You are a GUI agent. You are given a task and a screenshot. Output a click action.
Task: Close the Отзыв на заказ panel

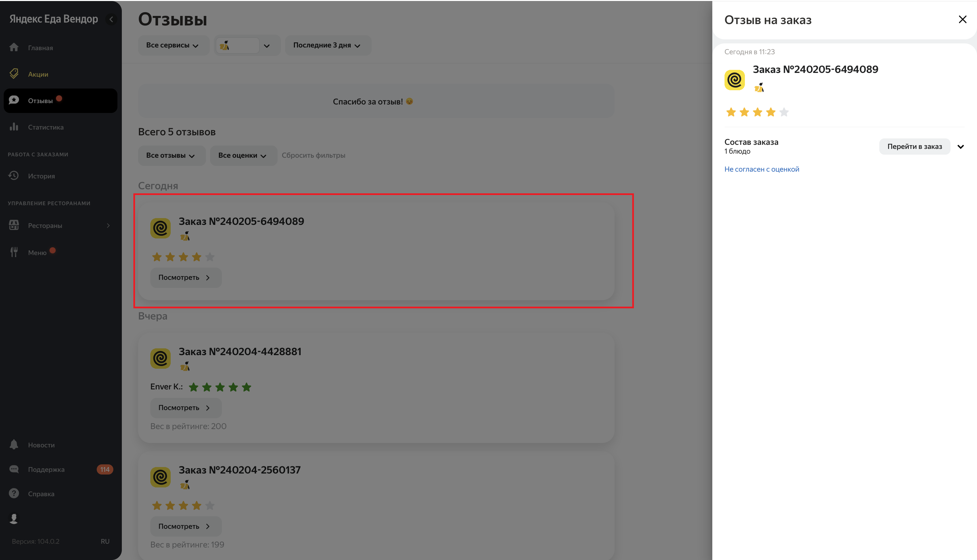tap(962, 19)
